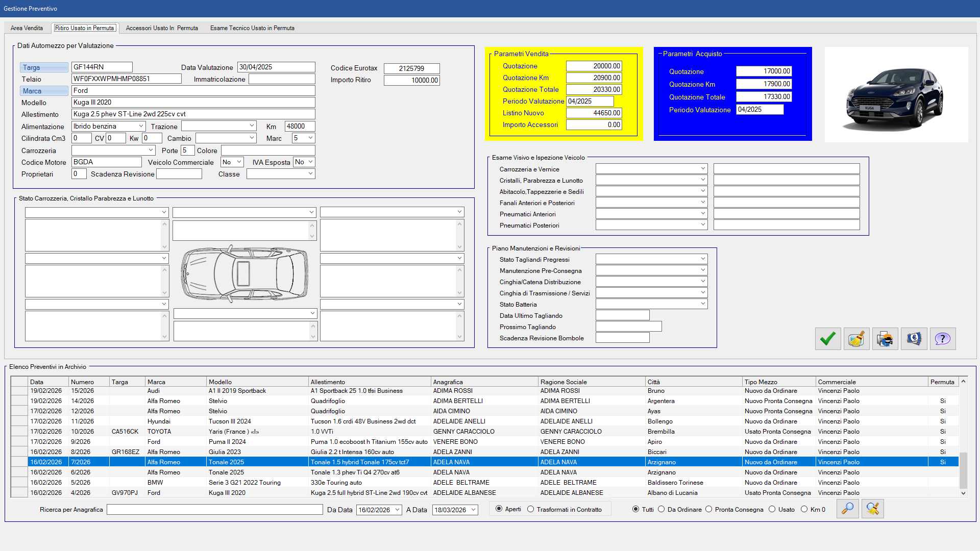980x551 pixels.
Task: Select the Da Ordinare filter radio
Action: point(661,509)
